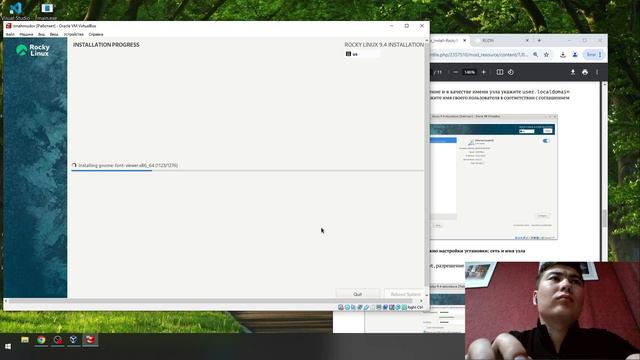This screenshot has height=360, width=640.
Task: Open File Explorer from the taskbar
Action: 25,340
